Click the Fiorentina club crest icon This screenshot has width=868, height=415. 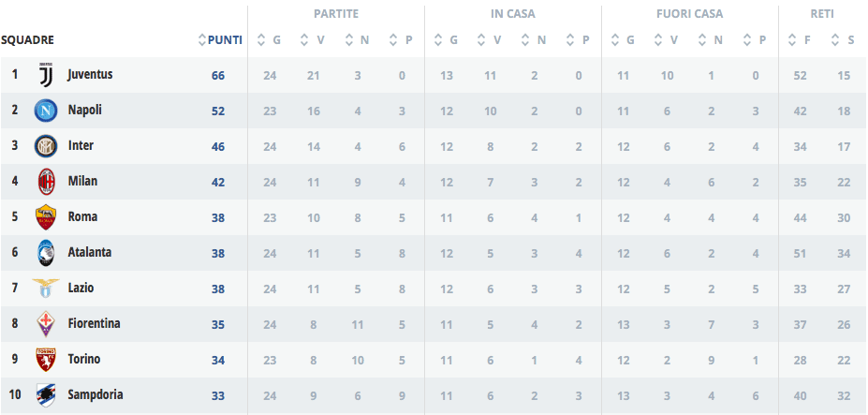[46, 324]
